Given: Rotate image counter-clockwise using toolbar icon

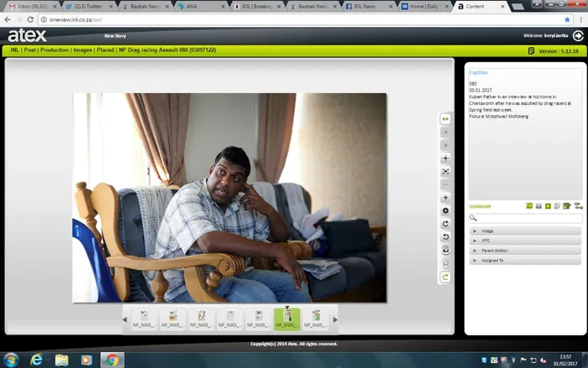Looking at the screenshot, I should pyautogui.click(x=445, y=237).
